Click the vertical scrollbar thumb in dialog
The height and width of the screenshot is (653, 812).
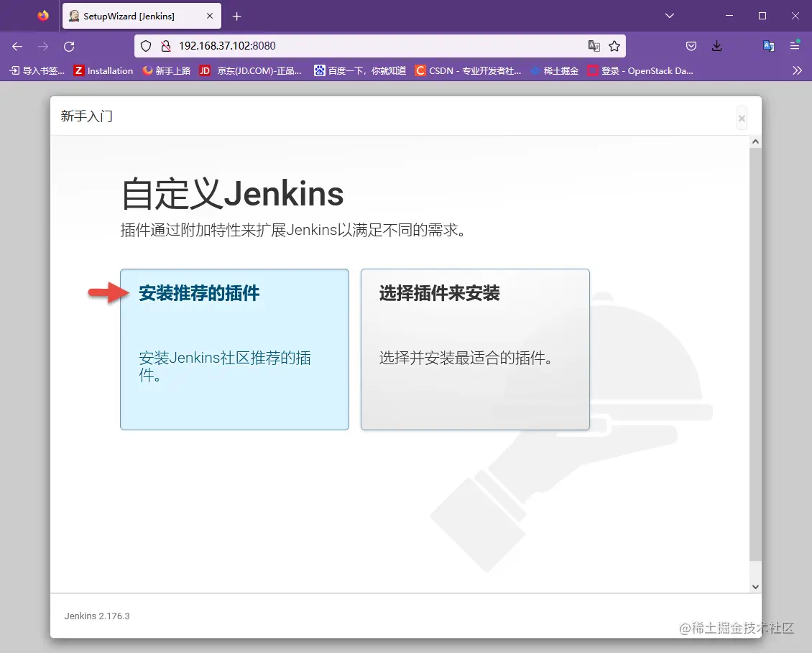coord(755,354)
